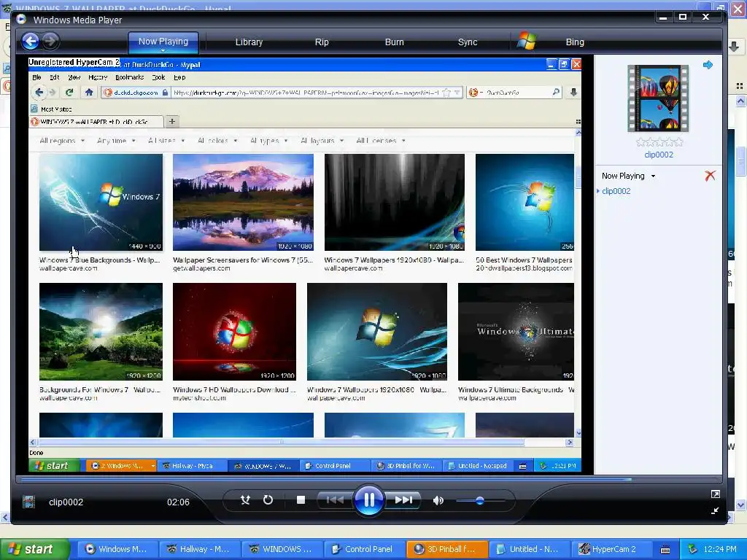Image resolution: width=747 pixels, height=560 pixels.
Task: Click the film icon beside clip0002 title
Action: click(x=28, y=502)
